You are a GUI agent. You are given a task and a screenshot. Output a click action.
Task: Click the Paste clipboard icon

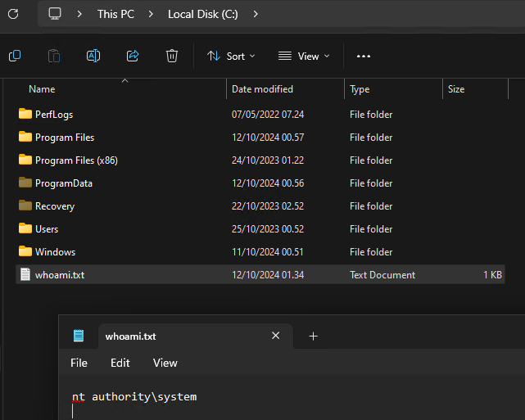[54, 56]
